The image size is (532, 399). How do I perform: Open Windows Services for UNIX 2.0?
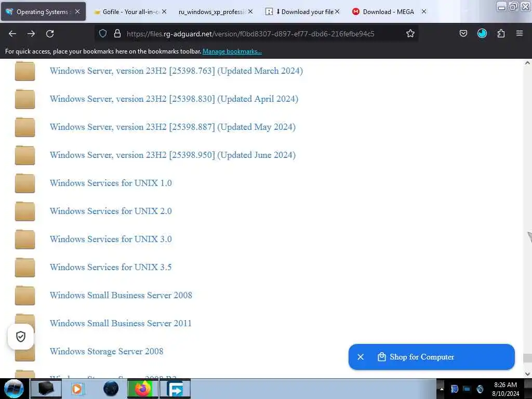111,211
